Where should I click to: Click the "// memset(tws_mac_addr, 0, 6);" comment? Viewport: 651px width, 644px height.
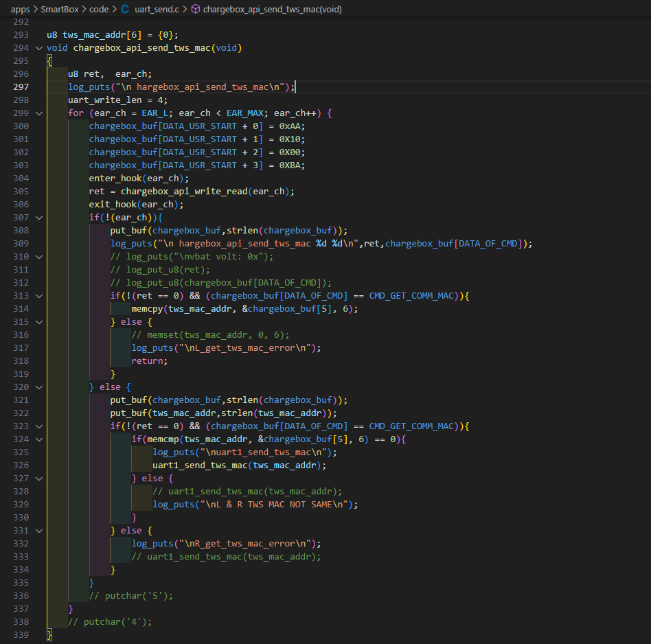[211, 335]
